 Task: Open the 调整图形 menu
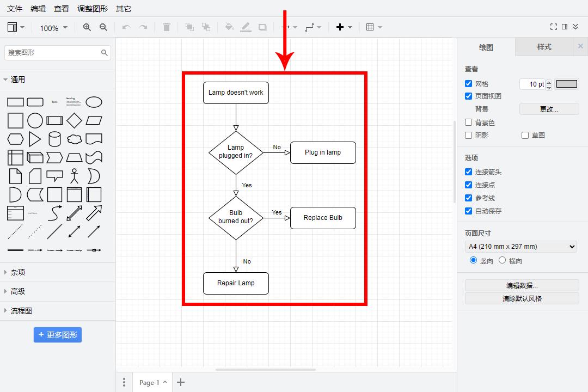(93, 9)
